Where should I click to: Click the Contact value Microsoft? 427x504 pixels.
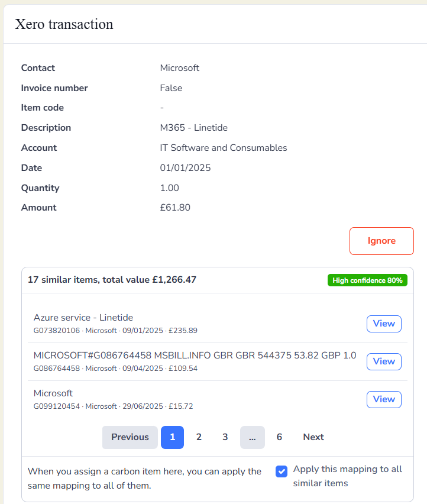coord(180,68)
